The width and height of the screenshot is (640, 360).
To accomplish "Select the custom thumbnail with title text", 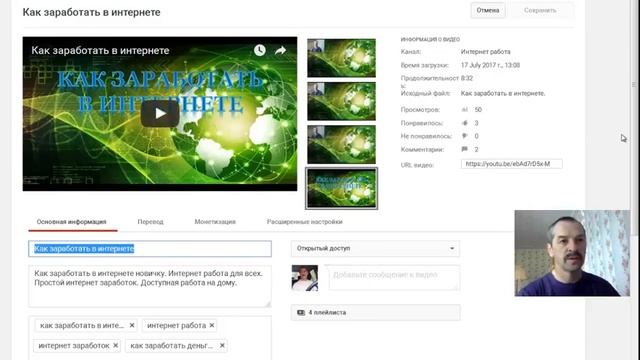I will pos(341,188).
